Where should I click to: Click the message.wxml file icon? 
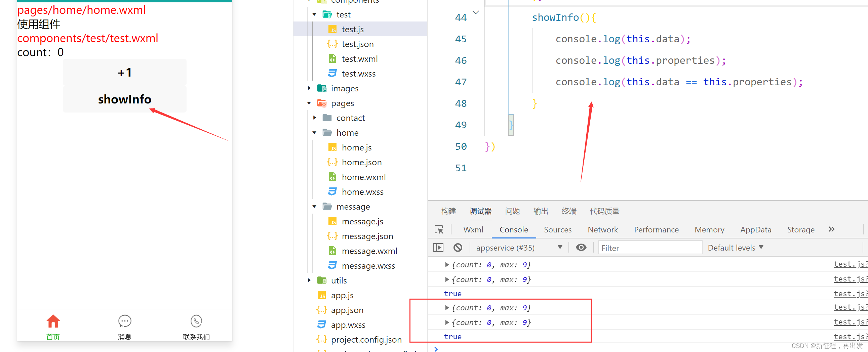[x=332, y=251]
